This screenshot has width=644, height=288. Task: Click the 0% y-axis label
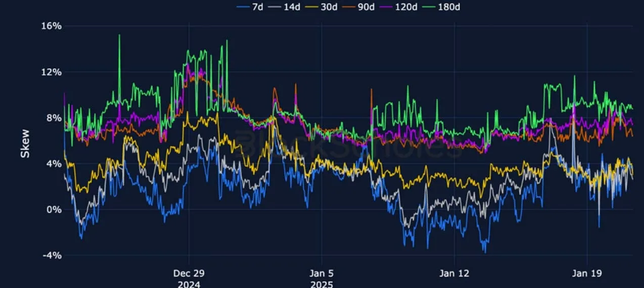[54, 210]
